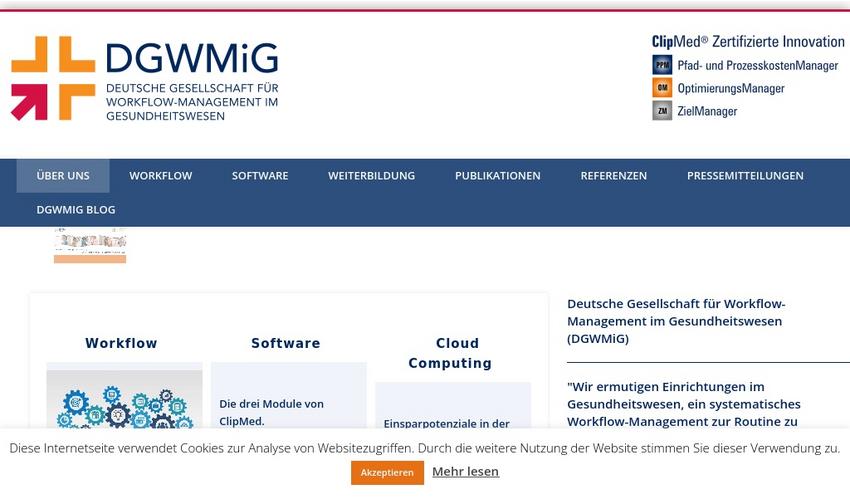This screenshot has height=500, width=850.
Task: Click the OptimierungsManager label
Action: coord(731,88)
